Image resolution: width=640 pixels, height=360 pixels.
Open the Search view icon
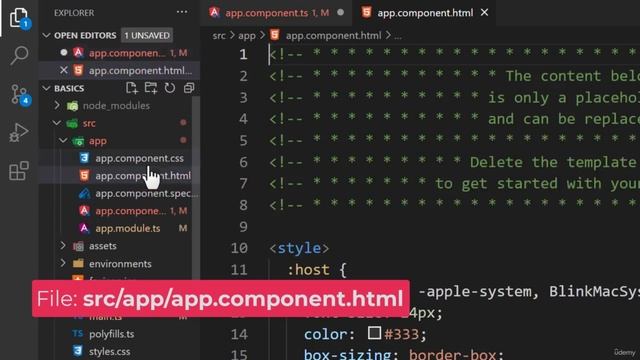pos(19,56)
